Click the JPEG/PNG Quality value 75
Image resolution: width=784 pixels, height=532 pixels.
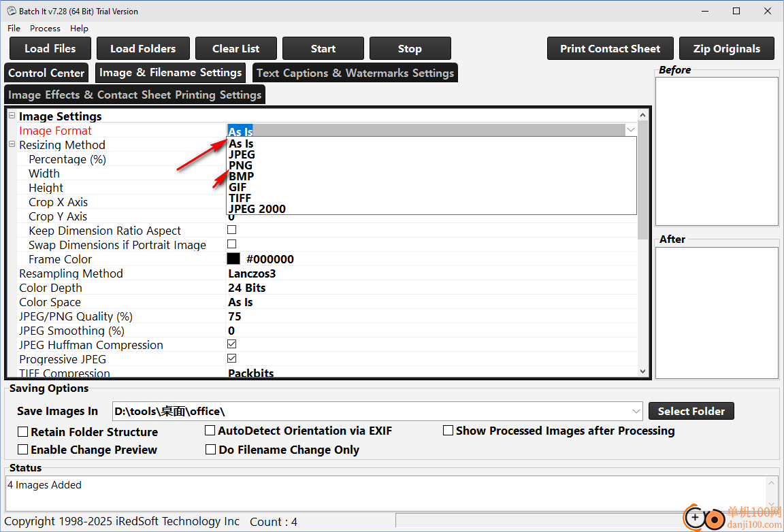235,316
